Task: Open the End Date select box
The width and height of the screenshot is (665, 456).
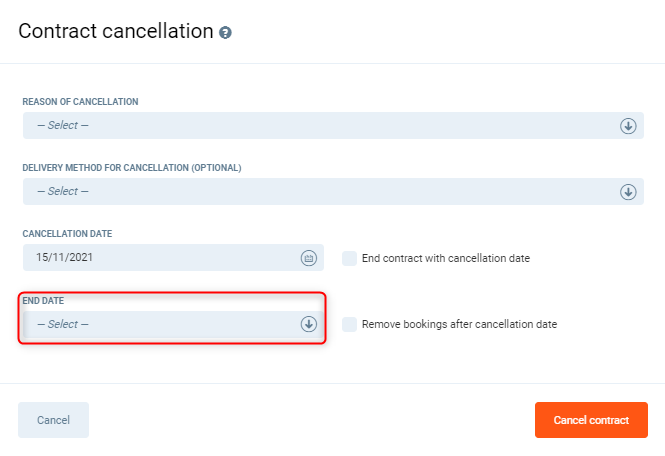Action: click(160, 324)
